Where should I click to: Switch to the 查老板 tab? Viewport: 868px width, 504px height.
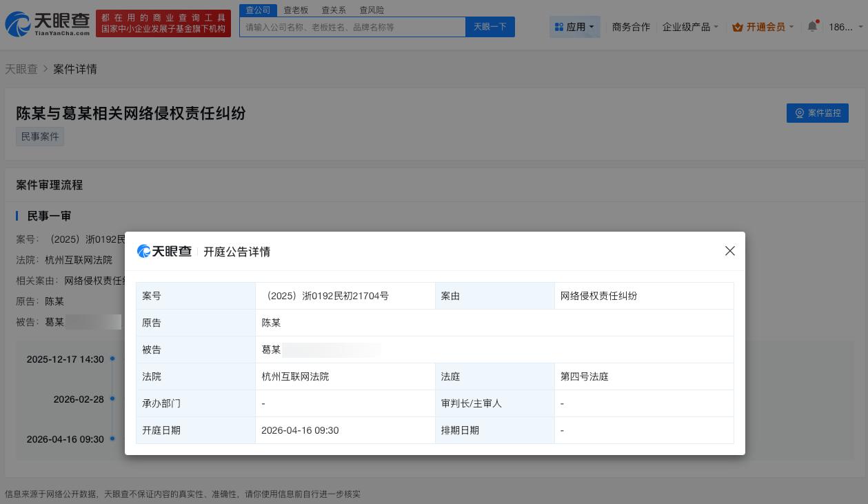(296, 10)
